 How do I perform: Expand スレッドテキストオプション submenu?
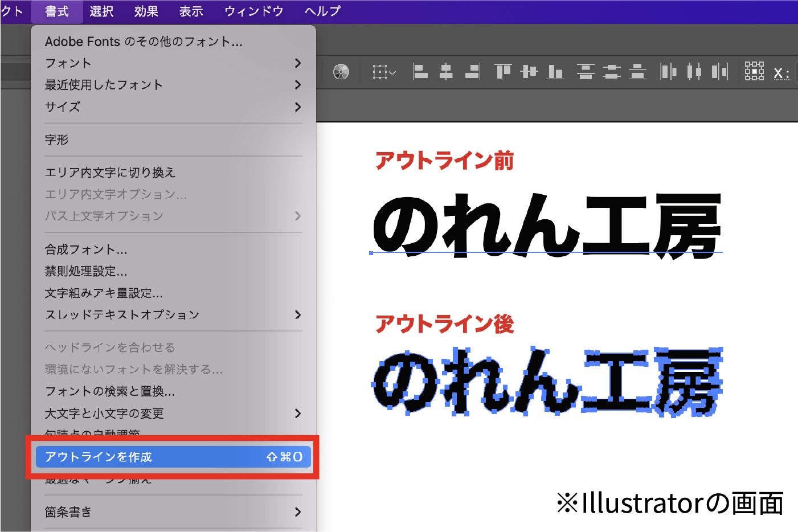click(x=173, y=315)
